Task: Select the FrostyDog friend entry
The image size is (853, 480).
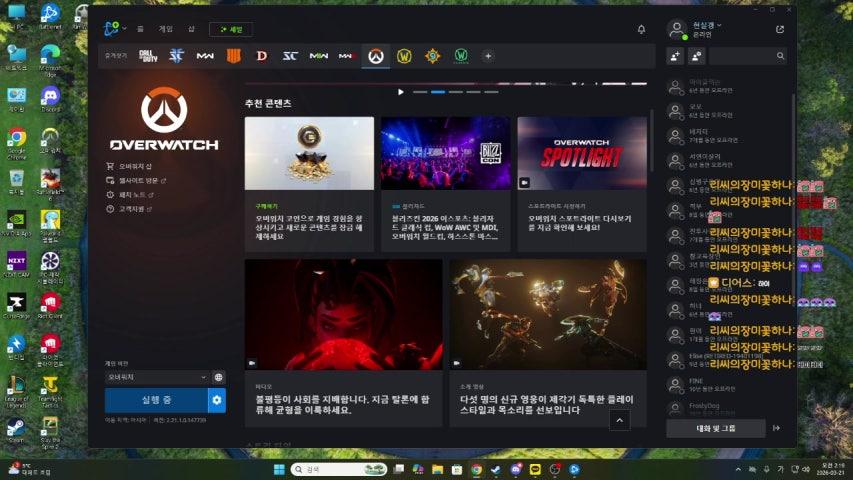Action: click(x=728, y=408)
